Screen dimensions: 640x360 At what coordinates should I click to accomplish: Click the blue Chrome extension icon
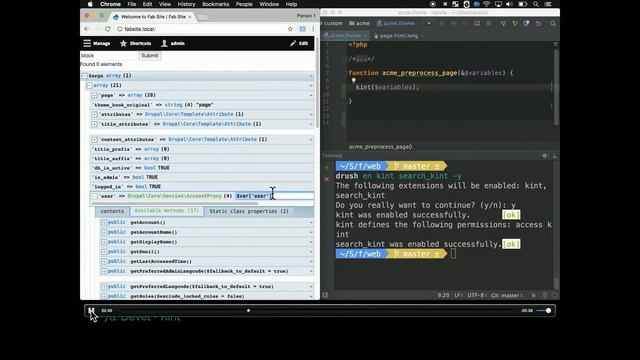point(302,29)
